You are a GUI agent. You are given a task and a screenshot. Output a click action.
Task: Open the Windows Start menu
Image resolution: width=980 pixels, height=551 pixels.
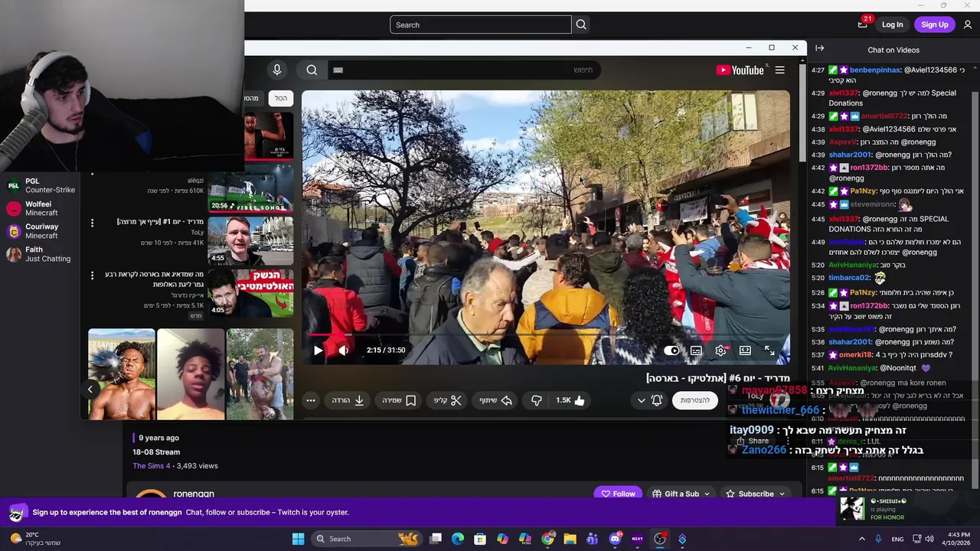pos(298,539)
